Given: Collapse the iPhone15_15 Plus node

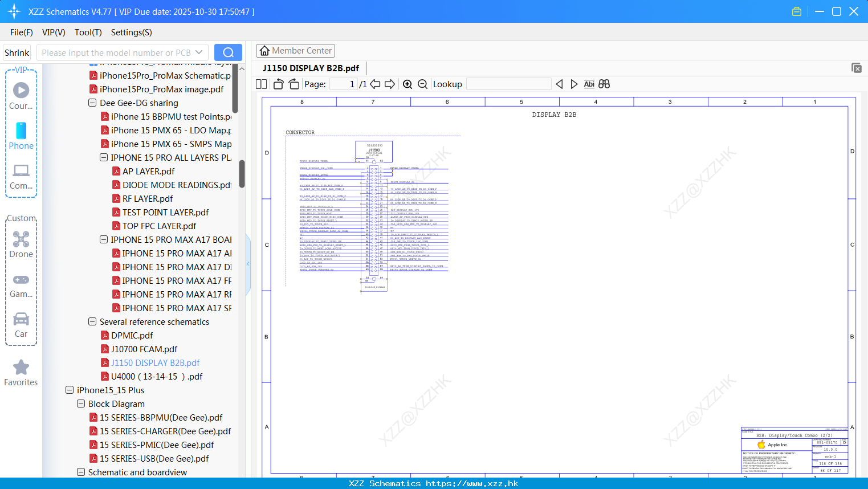Looking at the screenshot, I should [70, 390].
